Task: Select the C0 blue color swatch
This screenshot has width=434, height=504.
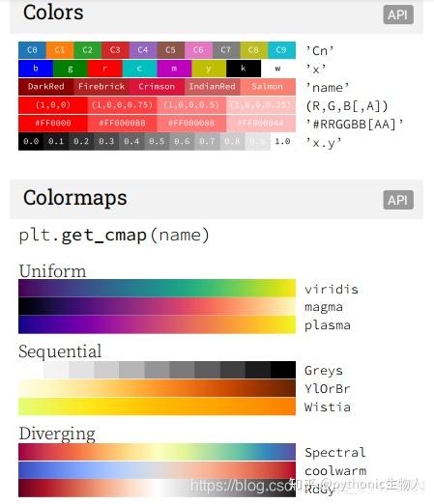Action: click(32, 50)
